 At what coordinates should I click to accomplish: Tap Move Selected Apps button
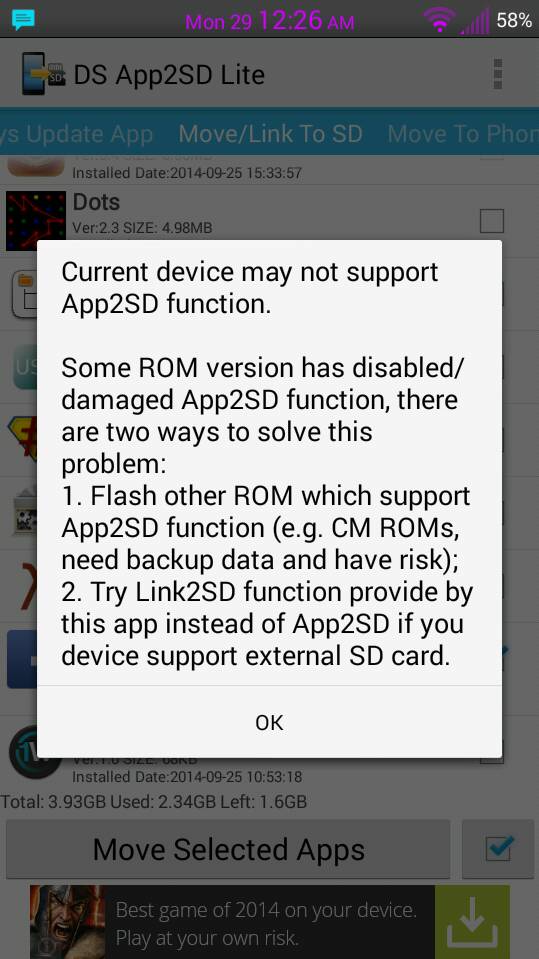[228, 849]
